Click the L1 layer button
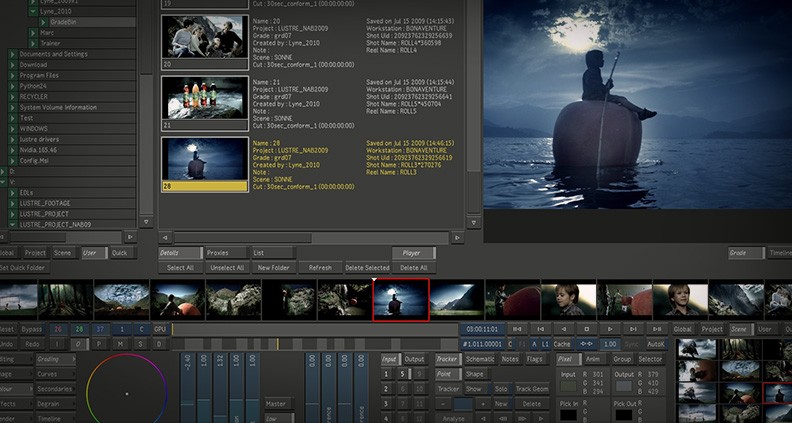 [546, 344]
